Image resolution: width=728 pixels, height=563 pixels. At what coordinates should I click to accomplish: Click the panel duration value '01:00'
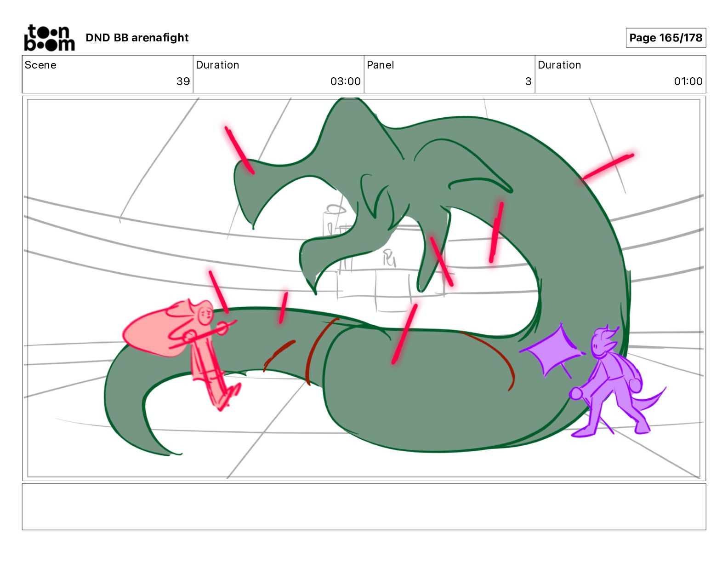688,81
